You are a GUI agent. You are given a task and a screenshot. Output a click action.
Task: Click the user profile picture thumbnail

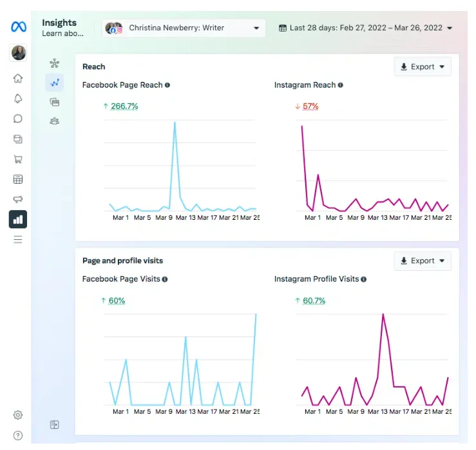click(19, 53)
